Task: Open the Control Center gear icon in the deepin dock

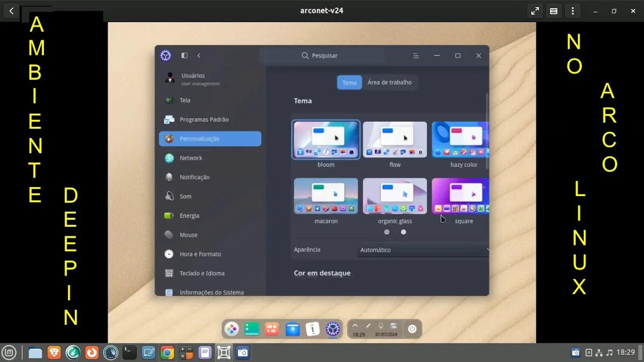Action: click(x=333, y=329)
